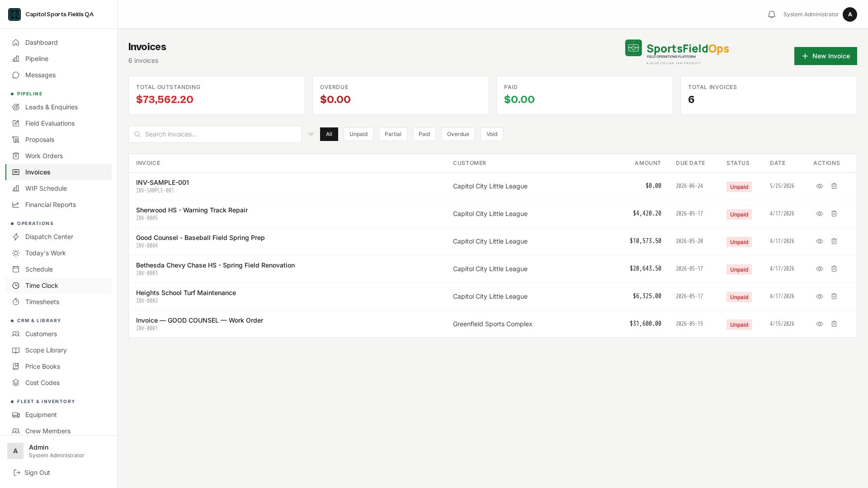Show All invoices filter
This screenshot has width=868, height=488.
329,134
